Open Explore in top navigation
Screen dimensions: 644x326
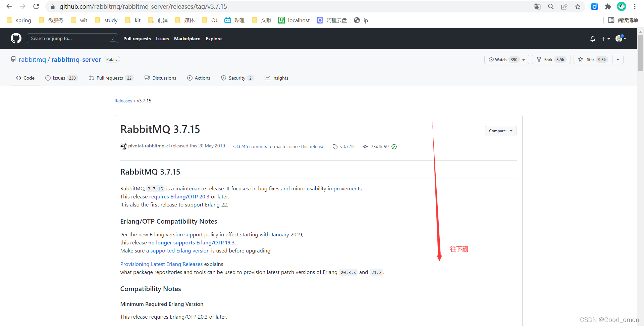[x=214, y=39]
